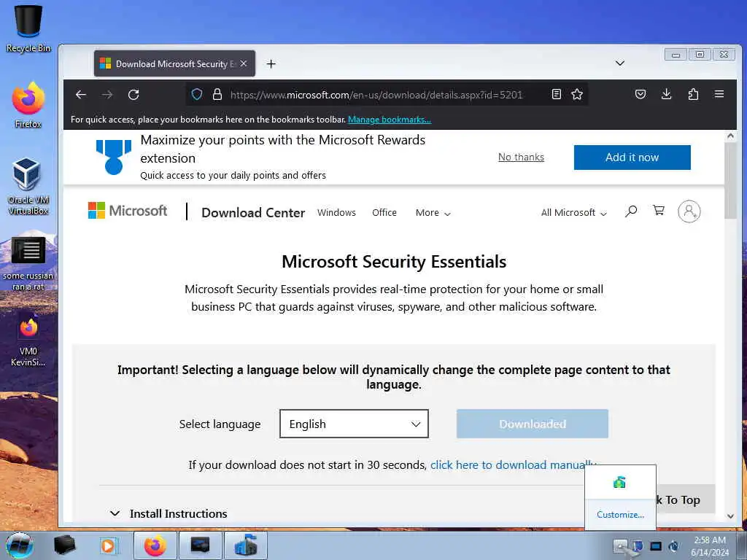Image resolution: width=747 pixels, height=560 pixels.
Task: Open a new browser tab
Action: [x=271, y=64]
